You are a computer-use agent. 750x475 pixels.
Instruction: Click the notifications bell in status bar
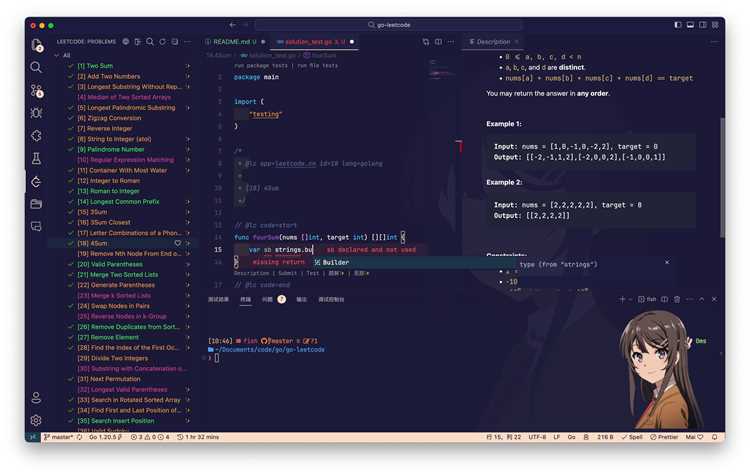pos(715,437)
